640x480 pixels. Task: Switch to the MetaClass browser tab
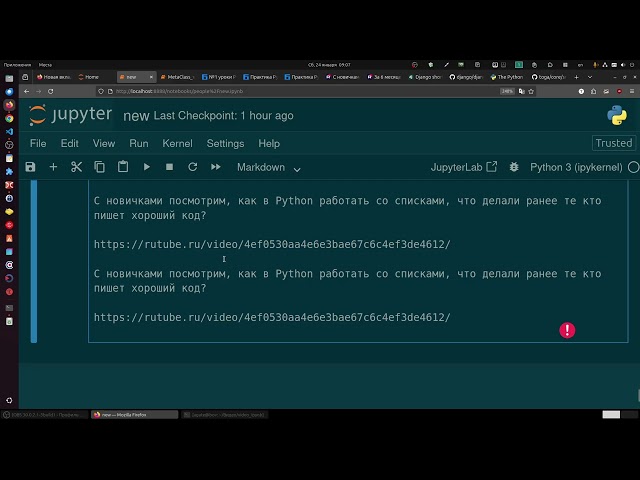click(x=178, y=77)
